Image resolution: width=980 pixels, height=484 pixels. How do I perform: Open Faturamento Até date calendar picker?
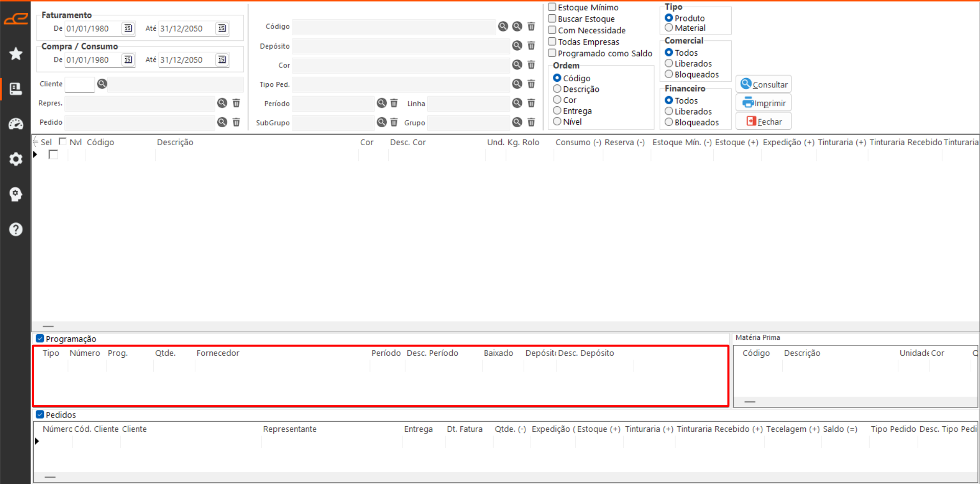[222, 28]
